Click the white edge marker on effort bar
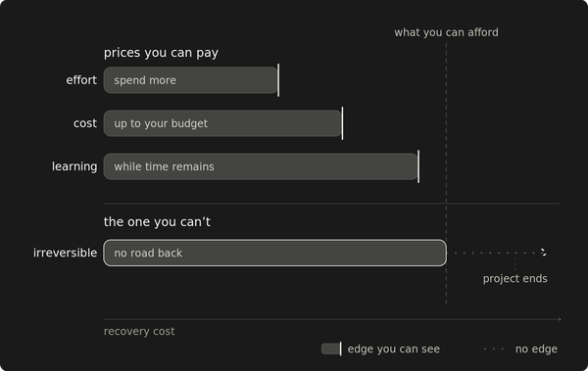The image size is (588, 371). (x=278, y=80)
